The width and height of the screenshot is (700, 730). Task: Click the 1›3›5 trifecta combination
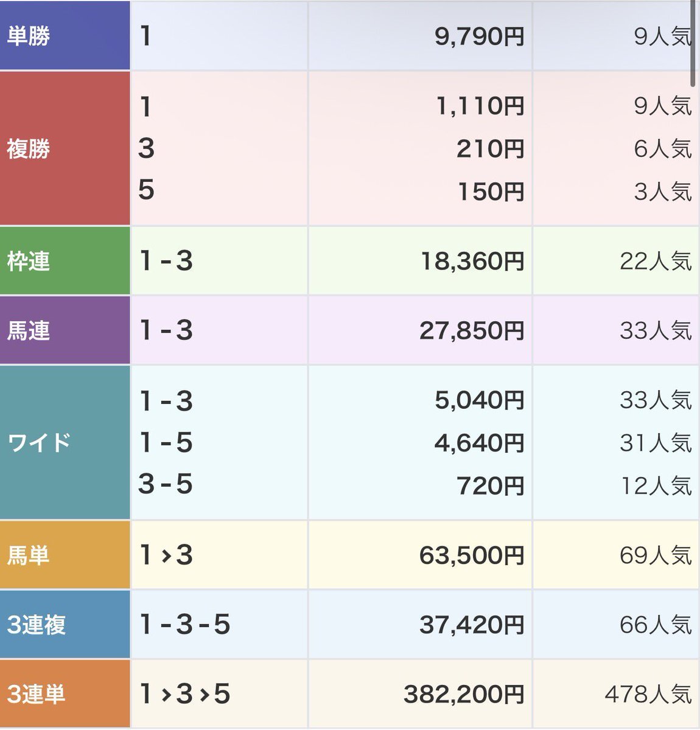click(x=184, y=694)
